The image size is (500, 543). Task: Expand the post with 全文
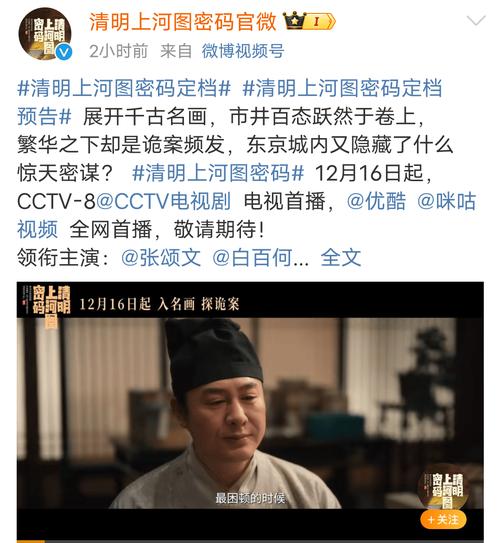(x=341, y=258)
